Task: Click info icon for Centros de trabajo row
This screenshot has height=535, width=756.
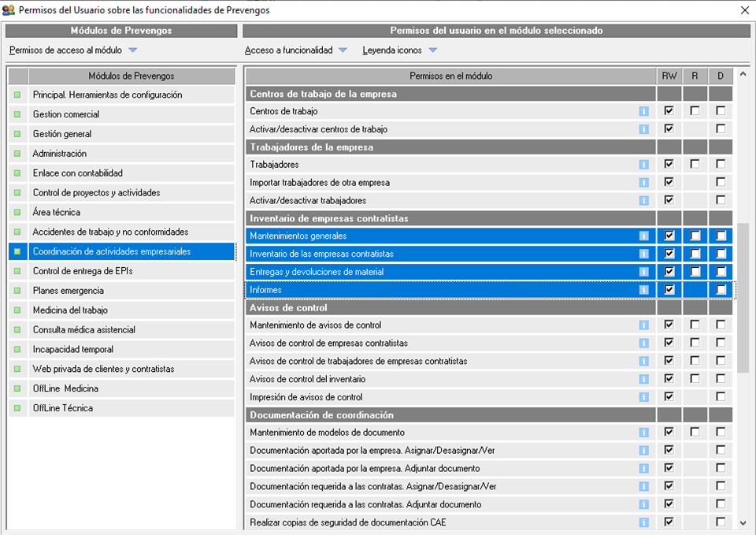Action: [643, 111]
